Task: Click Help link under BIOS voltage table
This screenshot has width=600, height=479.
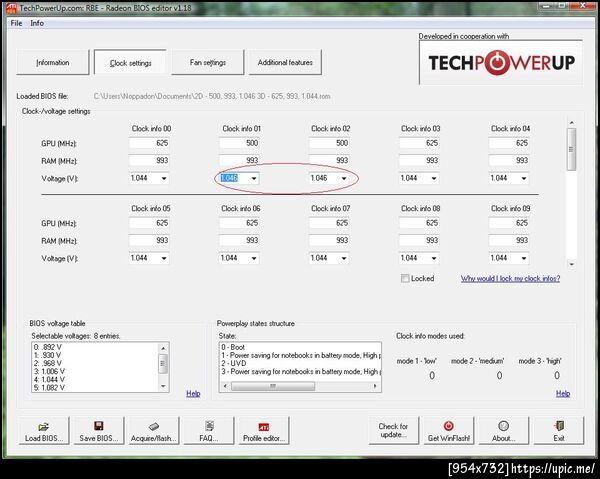Action: 193,393
